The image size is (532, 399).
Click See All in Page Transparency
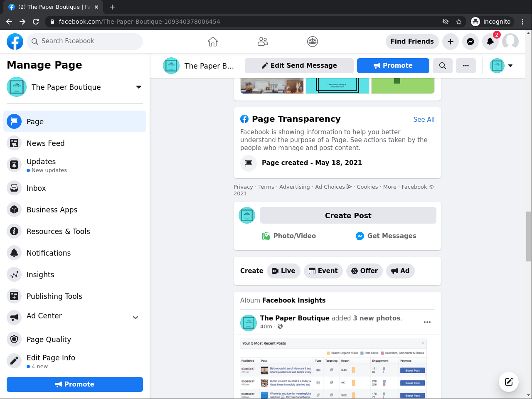424,119
